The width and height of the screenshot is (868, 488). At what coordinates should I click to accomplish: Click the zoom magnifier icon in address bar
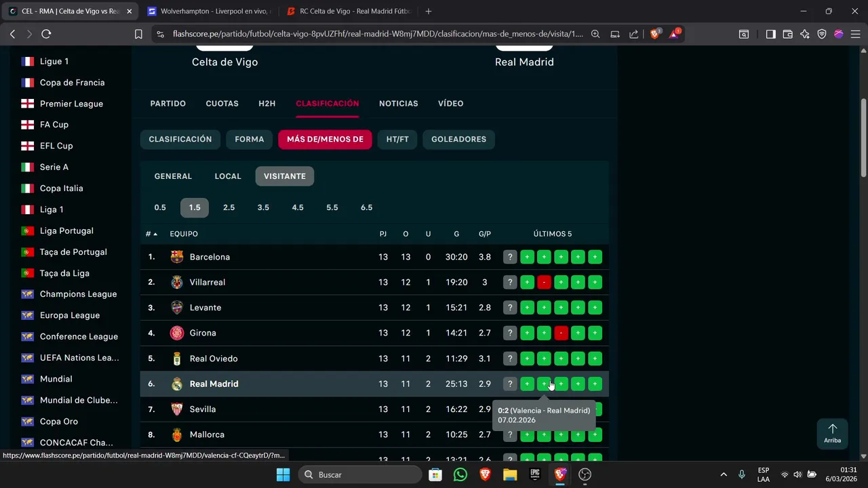595,34
